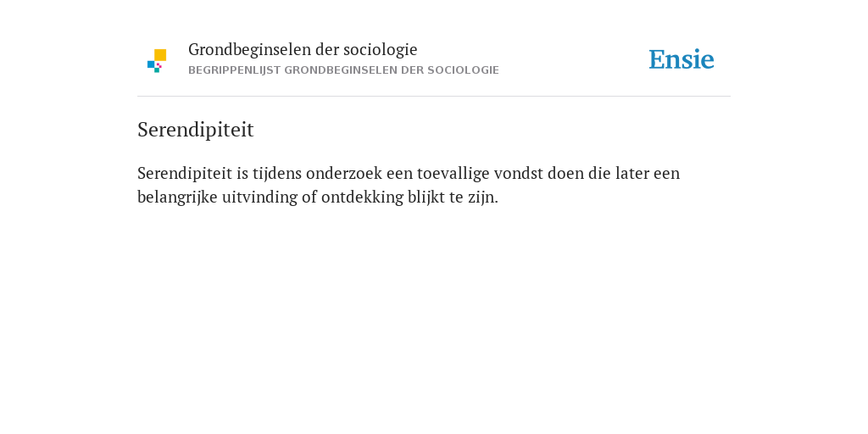The height and width of the screenshot is (434, 868).
Task: Open the Grondbeginselen der sociologie title
Action: click(303, 50)
